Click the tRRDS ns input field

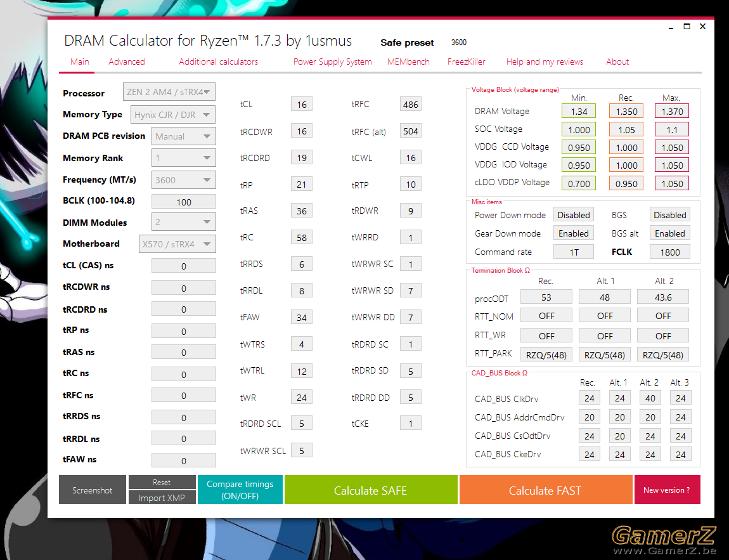184,417
